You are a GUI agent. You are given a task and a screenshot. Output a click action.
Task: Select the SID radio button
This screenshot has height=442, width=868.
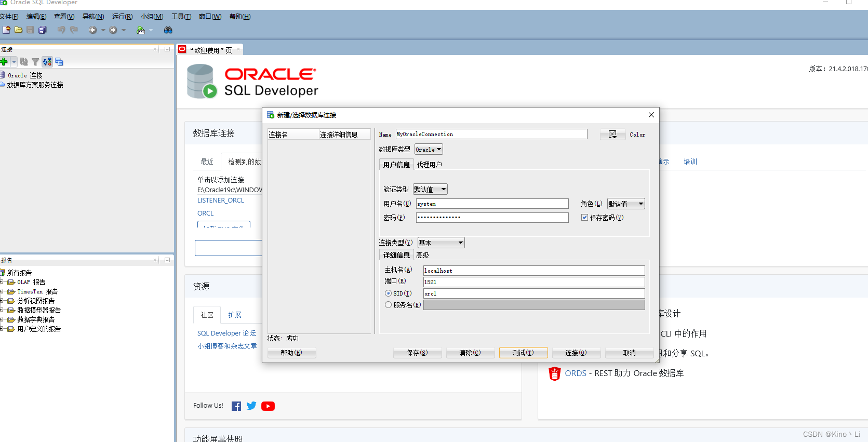point(388,293)
